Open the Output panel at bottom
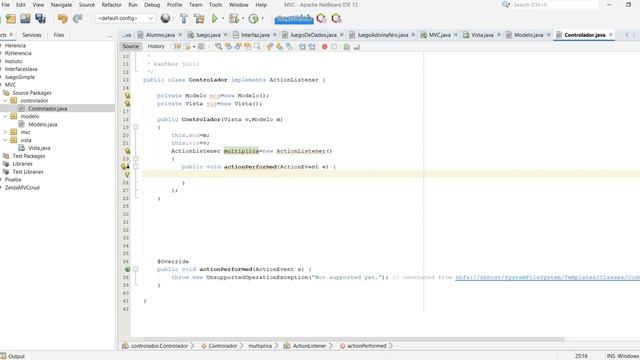Image resolution: width=640 pixels, height=360 pixels. (13, 356)
